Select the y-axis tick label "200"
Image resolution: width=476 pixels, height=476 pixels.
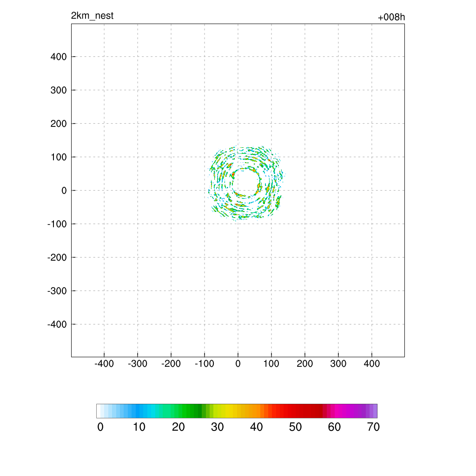(x=59, y=124)
